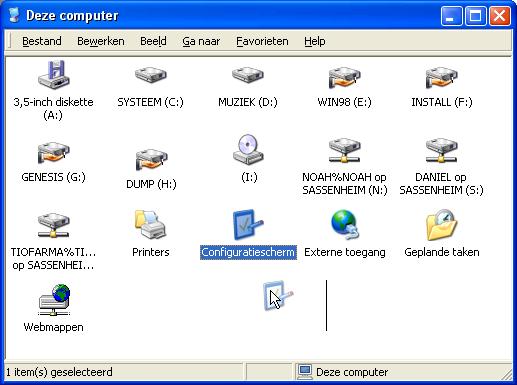517x385 pixels.
Task: Click the 'GENESIS (G:)' label text
Action: pyautogui.click(x=53, y=177)
